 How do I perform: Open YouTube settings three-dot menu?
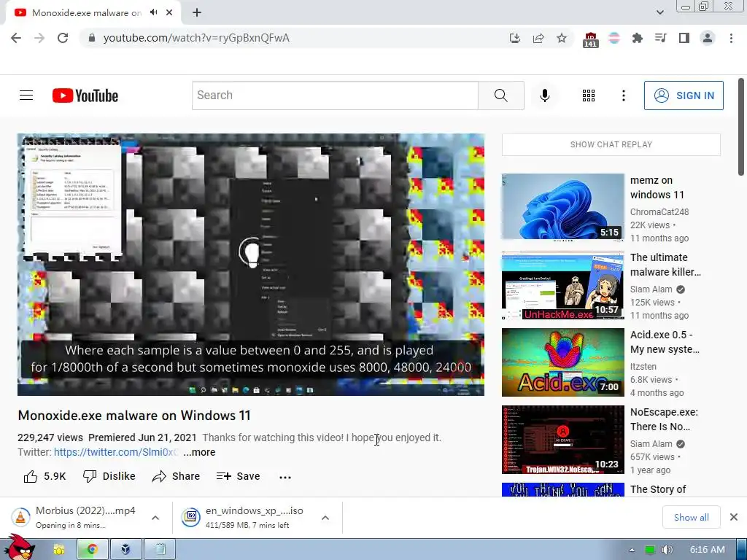click(x=623, y=96)
